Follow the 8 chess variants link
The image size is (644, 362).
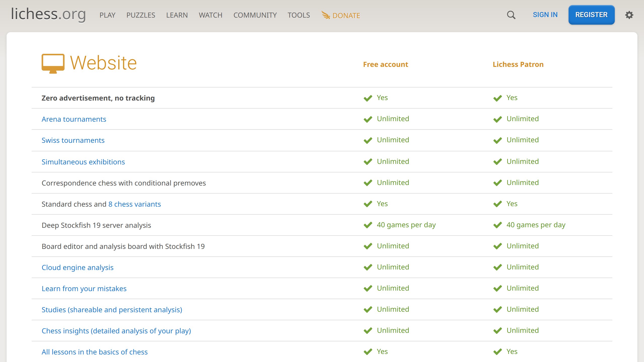(135, 204)
